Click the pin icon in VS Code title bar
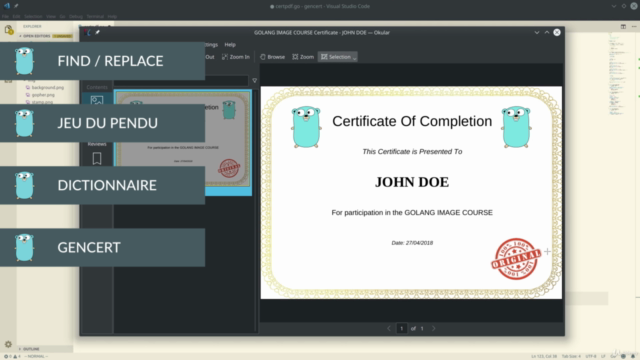Screen dimensions: 640x360 [16, 6]
